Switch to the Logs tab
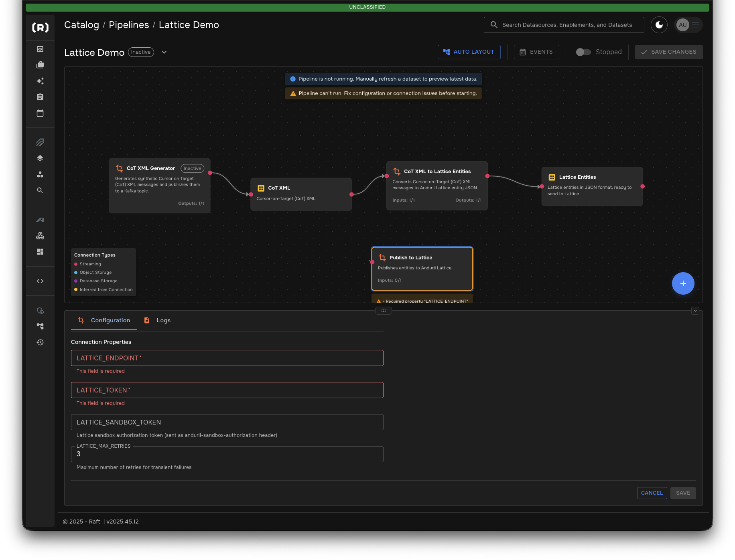 157,320
